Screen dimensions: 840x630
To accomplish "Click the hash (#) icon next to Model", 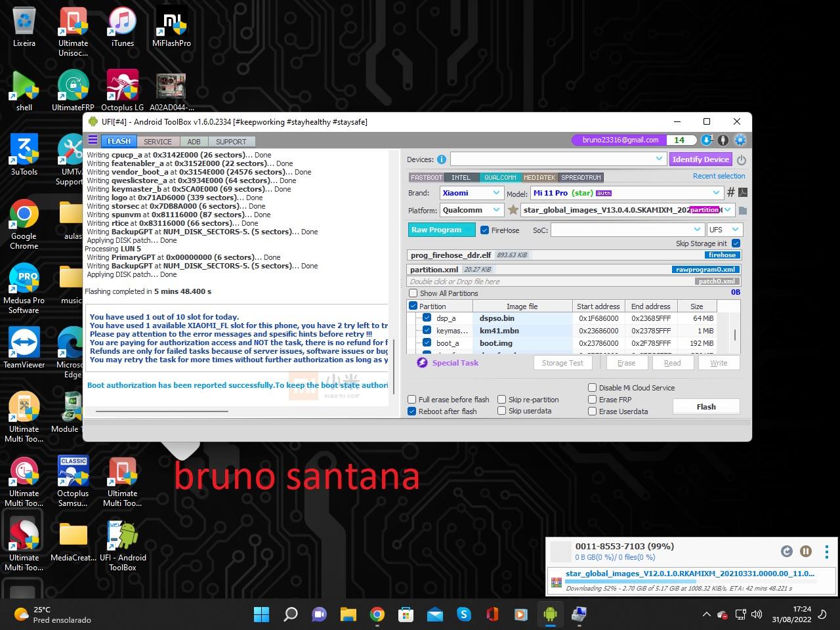I will coord(730,192).
